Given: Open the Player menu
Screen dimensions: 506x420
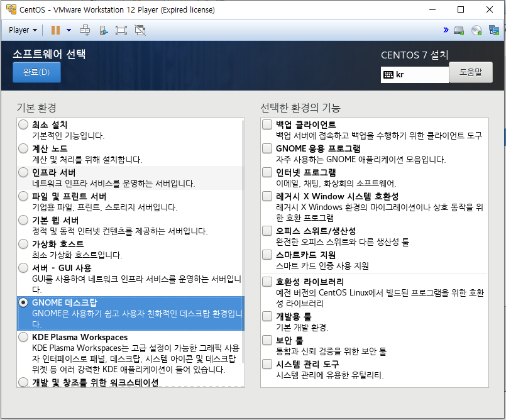Looking at the screenshot, I should coord(23,30).
